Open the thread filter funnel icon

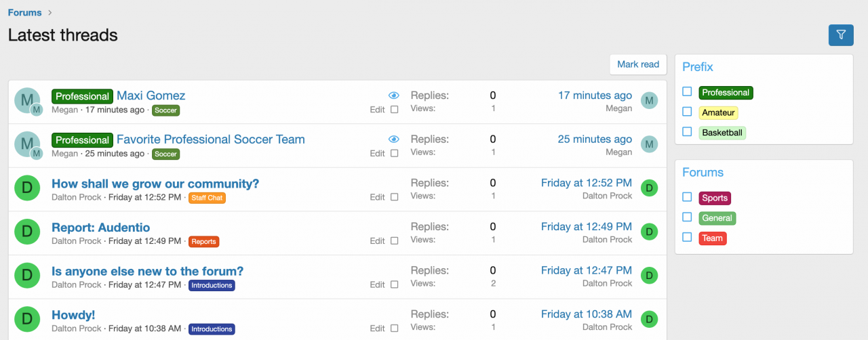click(841, 35)
